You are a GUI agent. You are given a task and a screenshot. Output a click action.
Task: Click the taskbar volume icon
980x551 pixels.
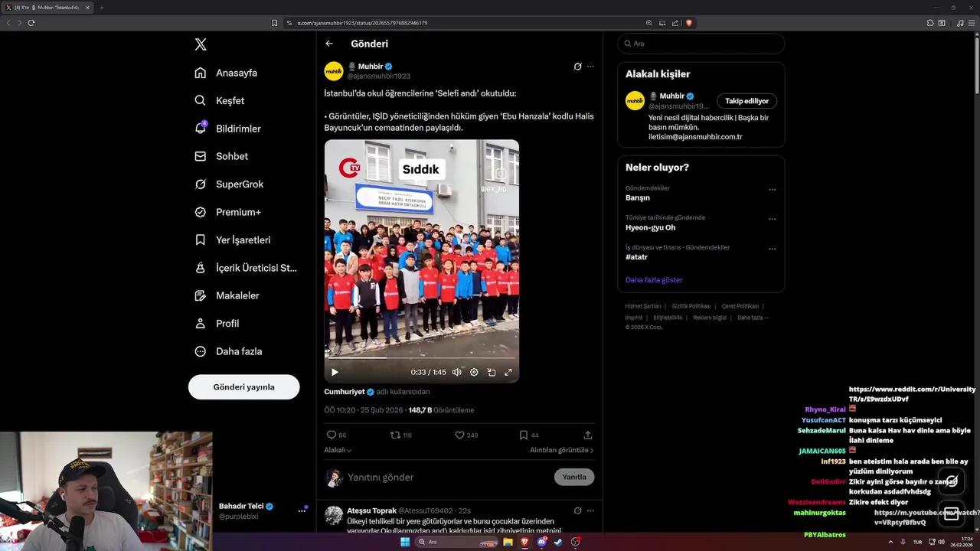tap(941, 542)
